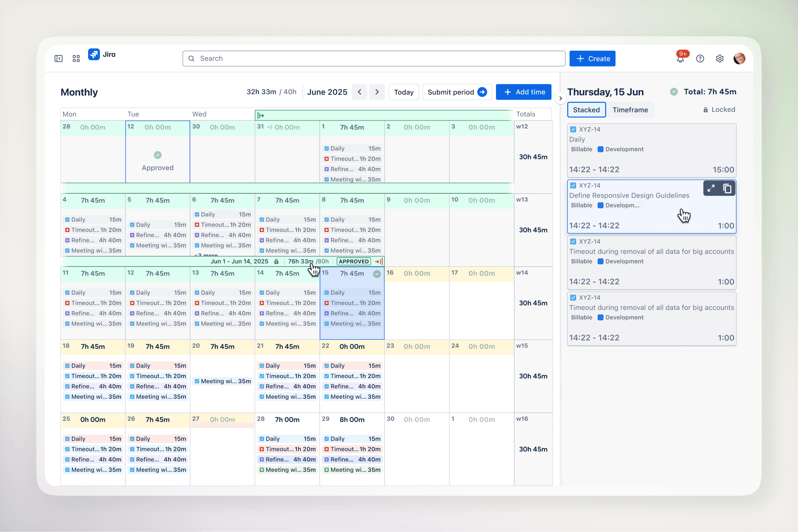The image size is (798, 532).
Task: Copy the Define Responsive Design Guidelines entry
Action: pyautogui.click(x=727, y=188)
